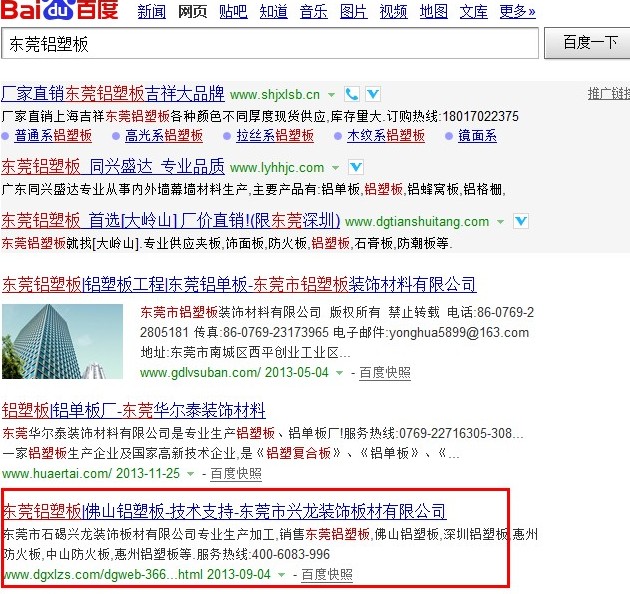Open 东莞市兴龙装饰板材有限公司 result title
This screenshot has height=594, width=630.
225,511
